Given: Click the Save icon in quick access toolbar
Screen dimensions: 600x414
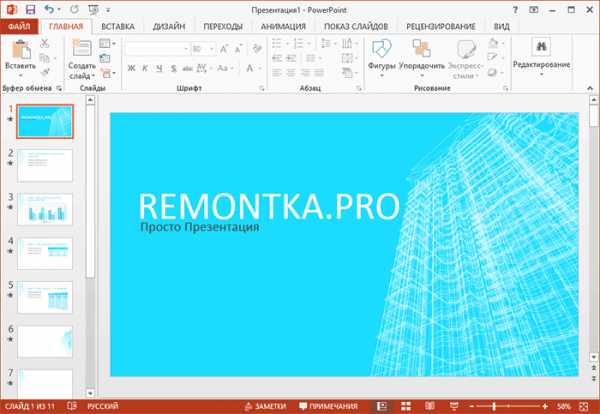Looking at the screenshot, I should click(x=30, y=10).
